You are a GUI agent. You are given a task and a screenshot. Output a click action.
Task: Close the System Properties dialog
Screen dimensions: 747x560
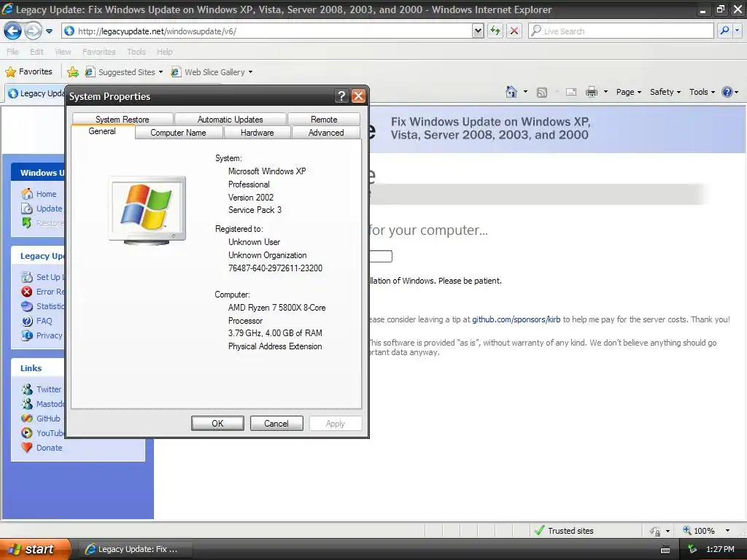click(x=358, y=96)
